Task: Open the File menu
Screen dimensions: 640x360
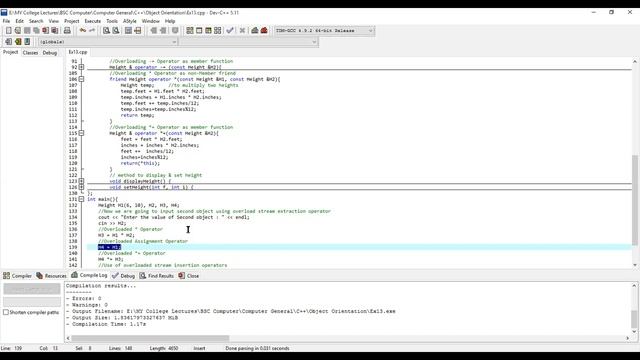Action: [x=6, y=21]
